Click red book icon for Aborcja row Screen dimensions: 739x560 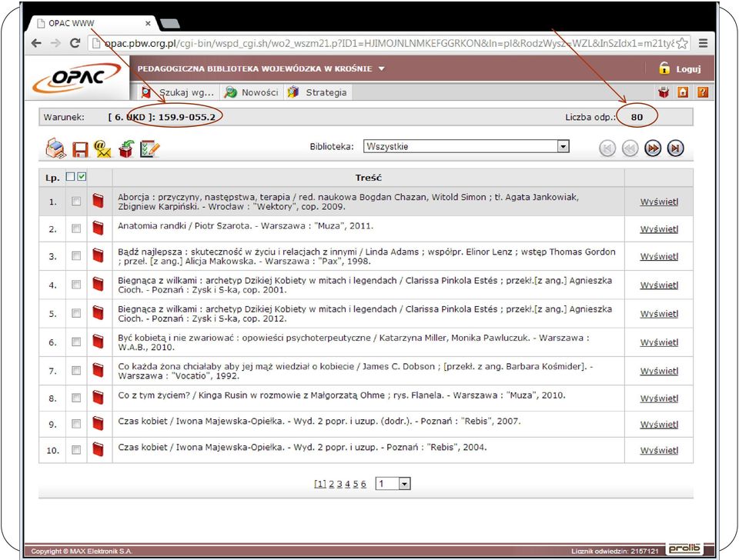click(98, 201)
